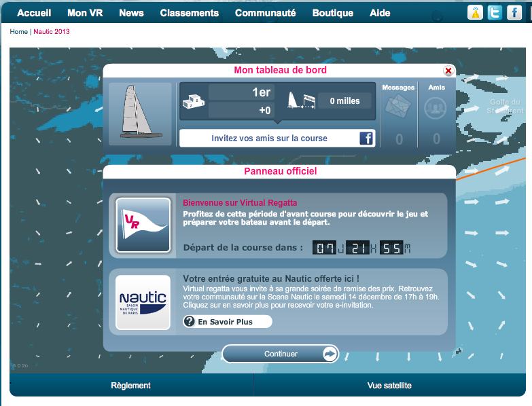The width and height of the screenshot is (532, 406).
Task: Click the Facebook icon on invite button
Action: pyautogui.click(x=366, y=139)
